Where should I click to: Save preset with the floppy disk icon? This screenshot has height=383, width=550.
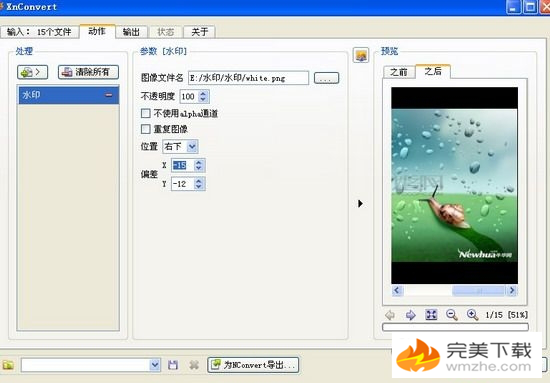point(173,365)
